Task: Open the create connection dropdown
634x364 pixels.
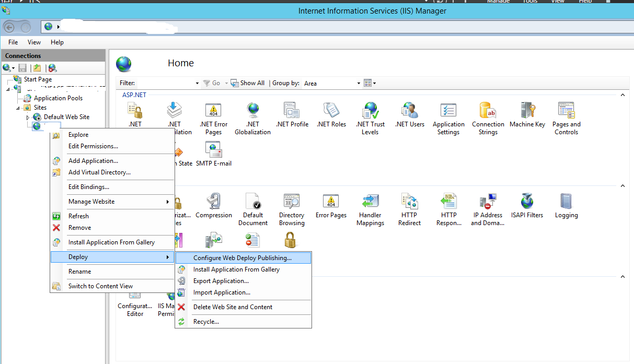Action: tap(9, 68)
